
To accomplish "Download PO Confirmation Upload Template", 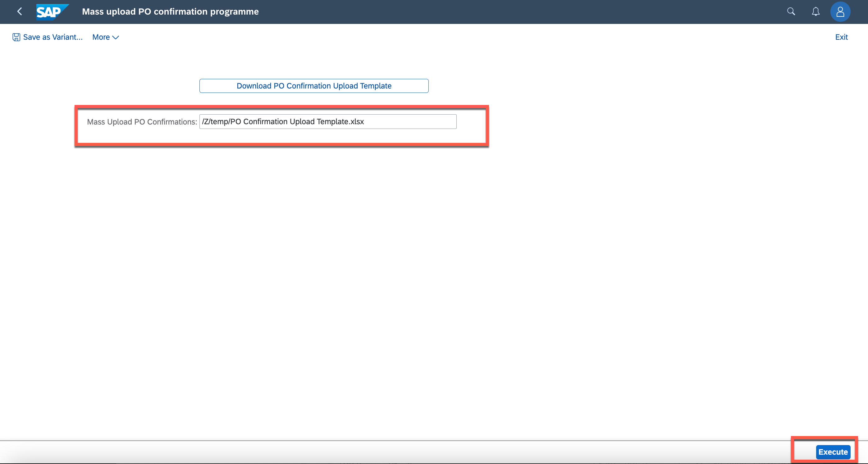I will 314,86.
